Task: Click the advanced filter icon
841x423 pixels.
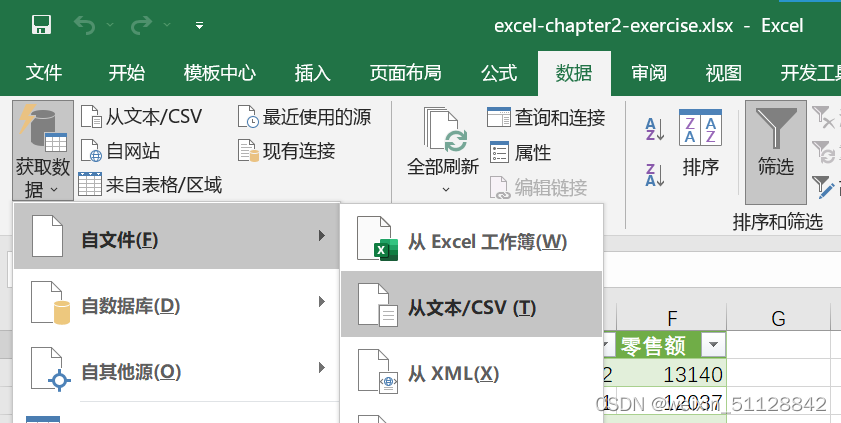Action: point(824,186)
